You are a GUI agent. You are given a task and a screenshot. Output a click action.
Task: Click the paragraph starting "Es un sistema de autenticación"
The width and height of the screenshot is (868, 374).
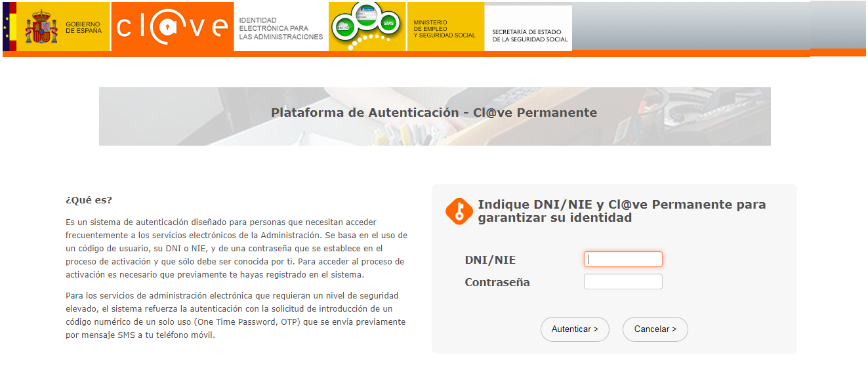[237, 249]
